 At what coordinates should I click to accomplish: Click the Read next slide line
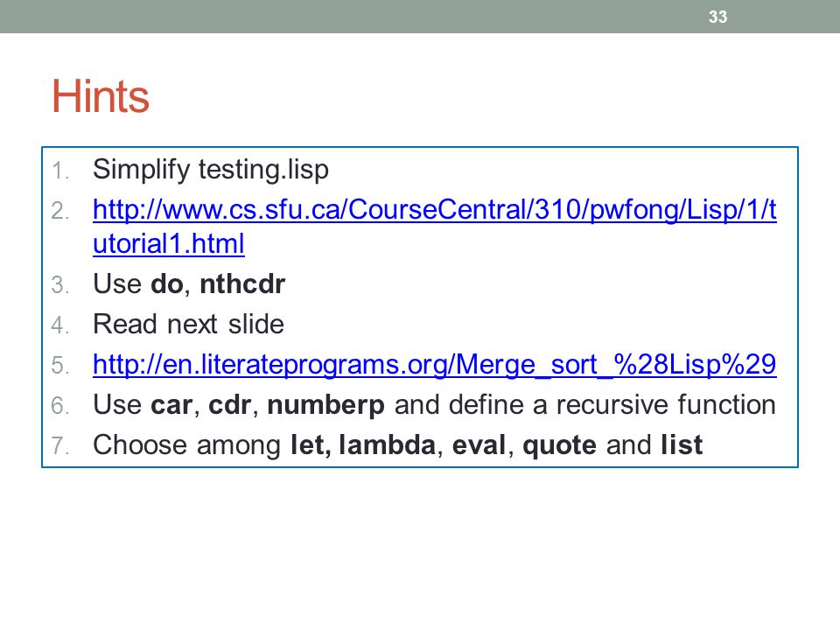(x=189, y=324)
